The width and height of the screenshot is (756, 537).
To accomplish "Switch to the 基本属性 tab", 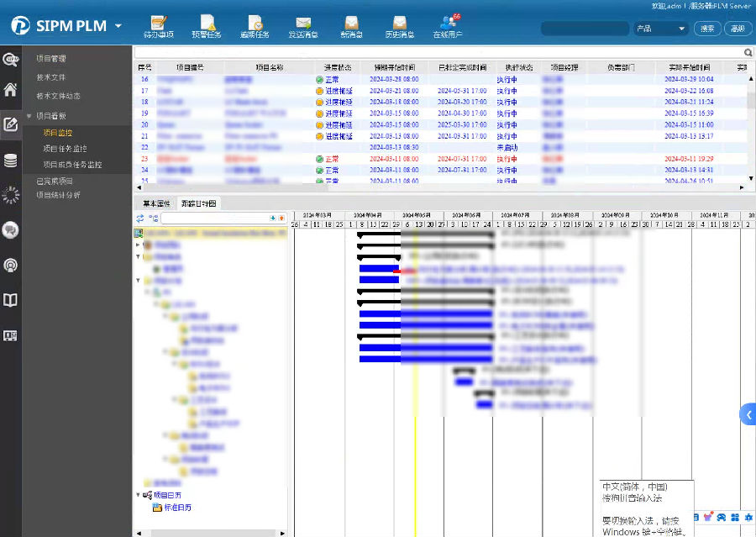I will [157, 203].
